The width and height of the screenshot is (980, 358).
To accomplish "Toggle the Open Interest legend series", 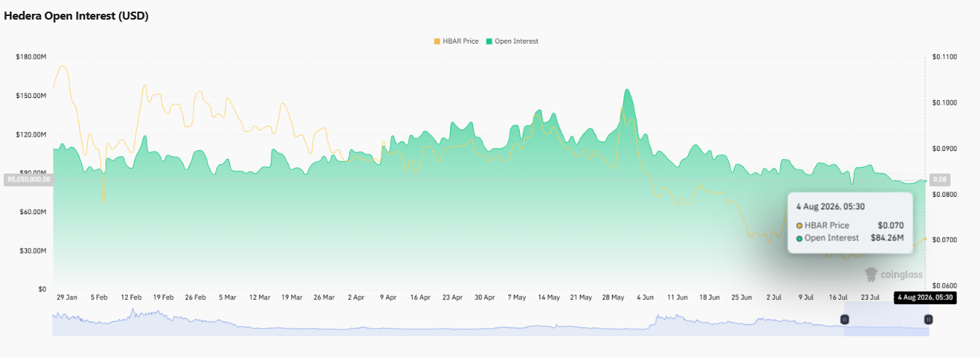I will click(x=512, y=41).
